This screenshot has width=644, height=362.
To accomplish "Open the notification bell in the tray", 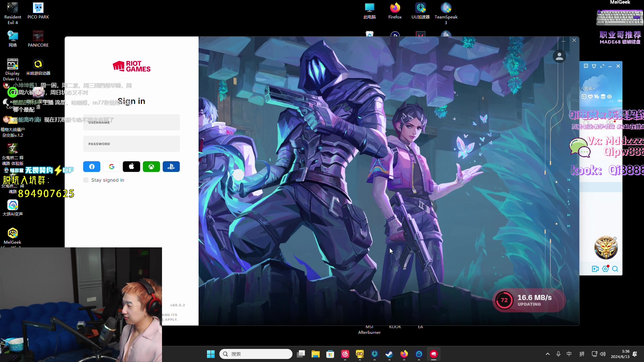I will [x=635, y=354].
